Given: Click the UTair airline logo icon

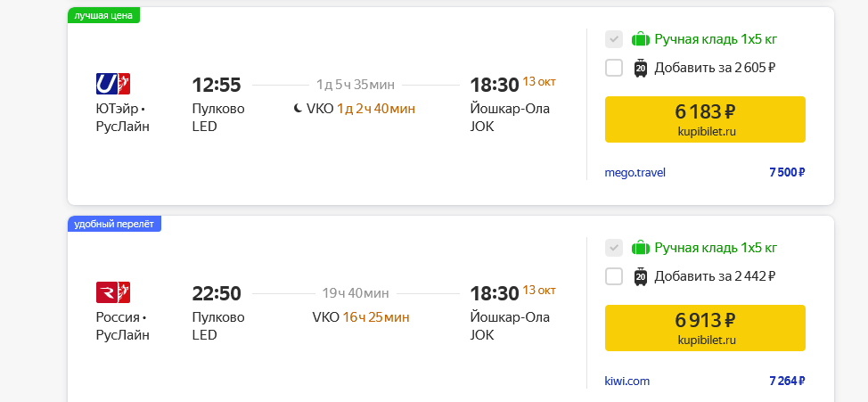Looking at the screenshot, I should coord(113,84).
